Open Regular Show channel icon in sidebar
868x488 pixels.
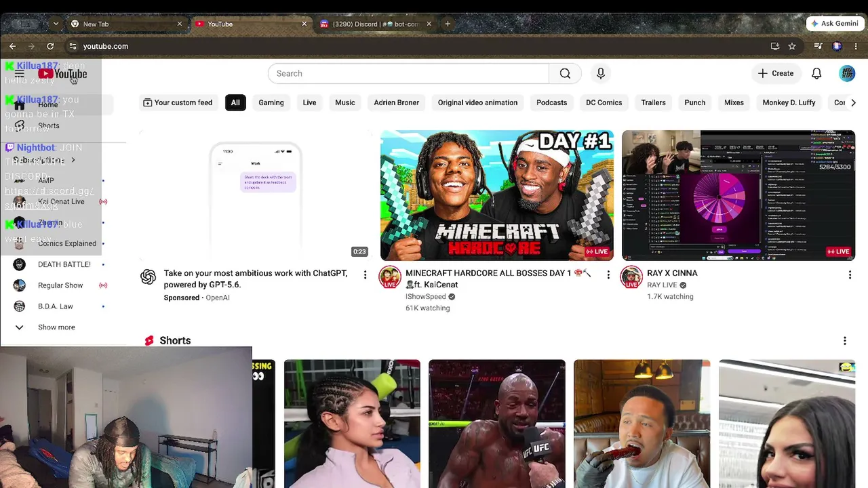point(19,285)
